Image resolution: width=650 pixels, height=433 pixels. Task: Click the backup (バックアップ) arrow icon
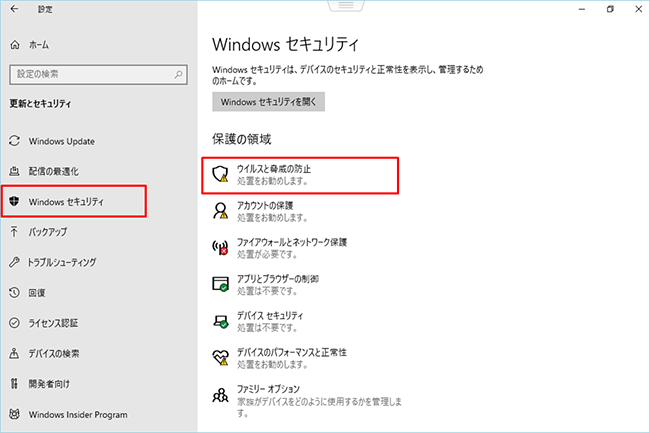(15, 232)
